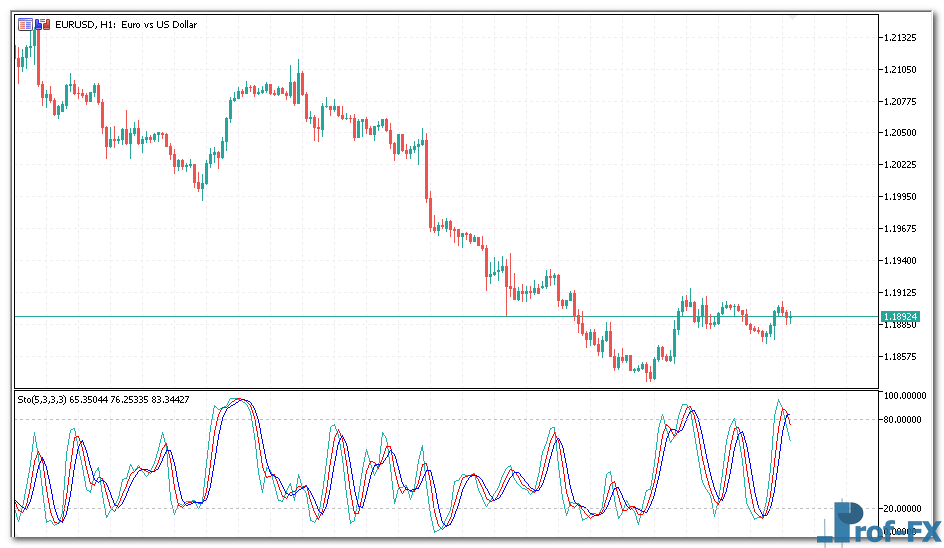Click the 1.21325 price scale label
944x548 pixels.
point(900,38)
